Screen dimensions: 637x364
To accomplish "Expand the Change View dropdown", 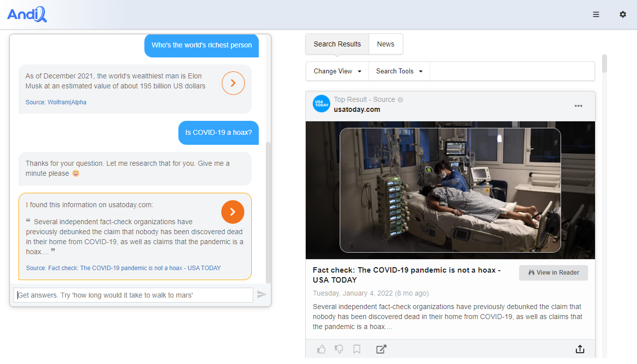I will pyautogui.click(x=337, y=71).
